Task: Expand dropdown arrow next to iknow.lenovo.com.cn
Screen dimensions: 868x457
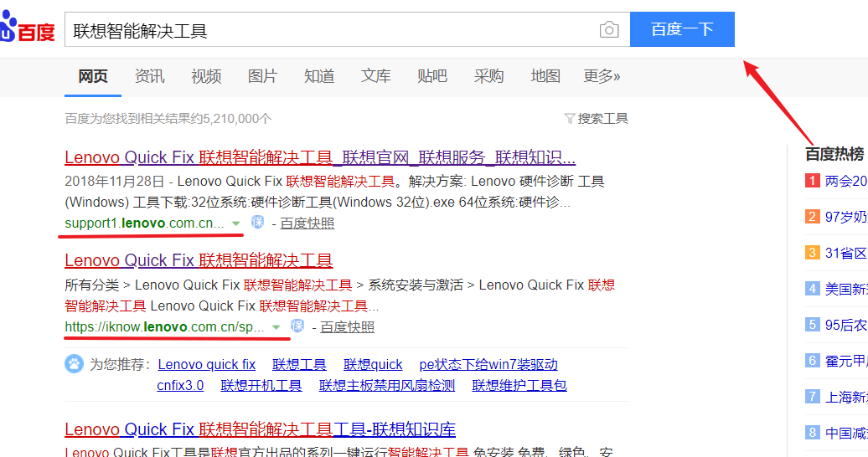Action: (x=276, y=327)
